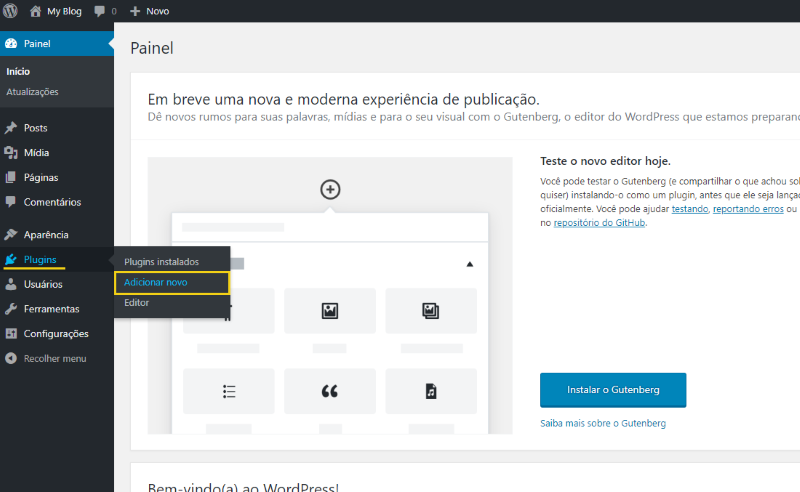800x492 pixels.
Task: Select the single image block icon
Action: click(x=330, y=310)
